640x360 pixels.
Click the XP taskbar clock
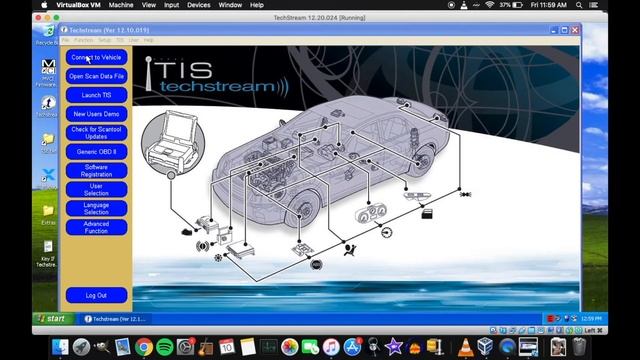click(591, 319)
